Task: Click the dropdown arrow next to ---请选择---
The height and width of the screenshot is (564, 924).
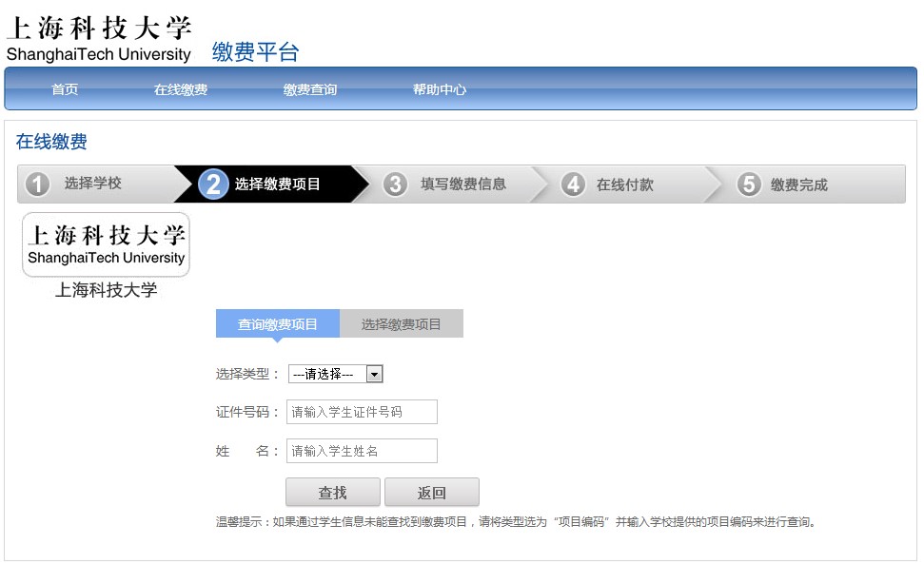Action: point(375,373)
